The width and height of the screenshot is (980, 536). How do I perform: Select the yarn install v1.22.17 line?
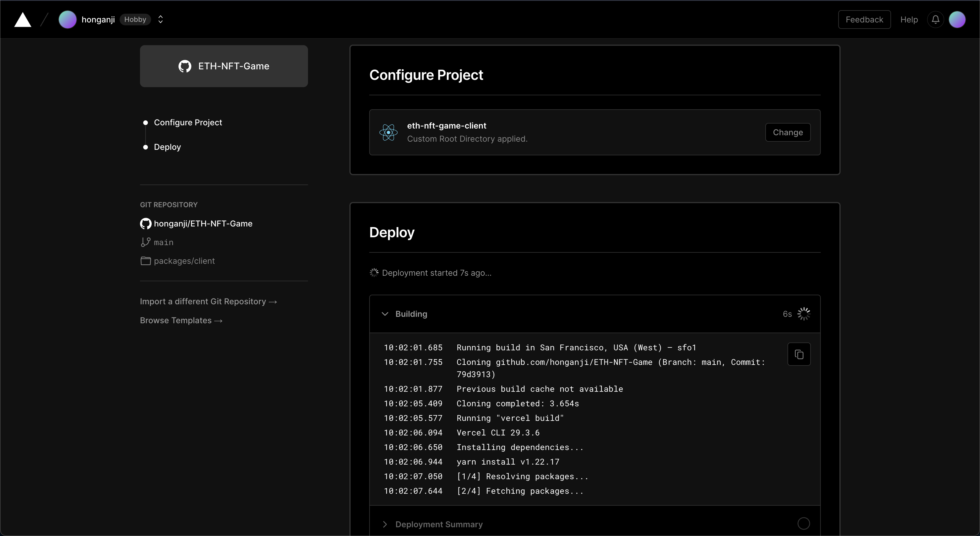point(508,462)
